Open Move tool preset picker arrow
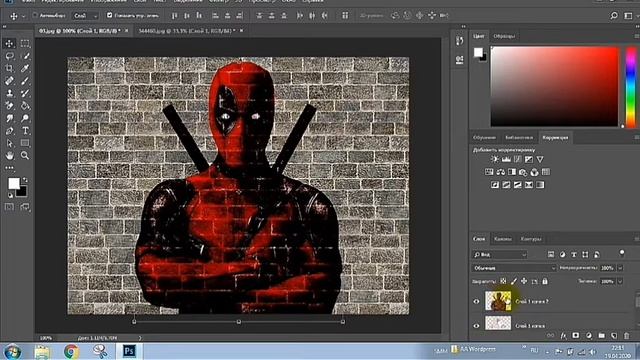 click(x=23, y=16)
